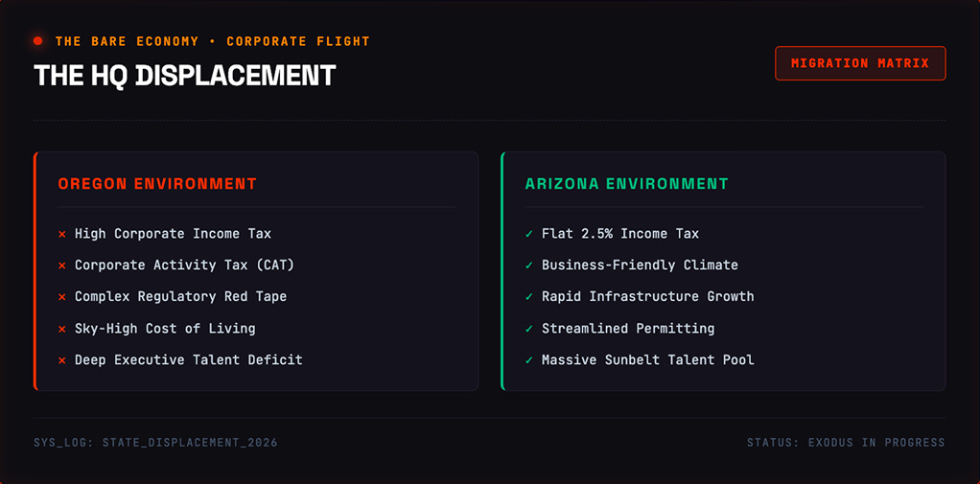
Task: Select The Bare Economy Corporate Flight label
Action: click(x=213, y=42)
